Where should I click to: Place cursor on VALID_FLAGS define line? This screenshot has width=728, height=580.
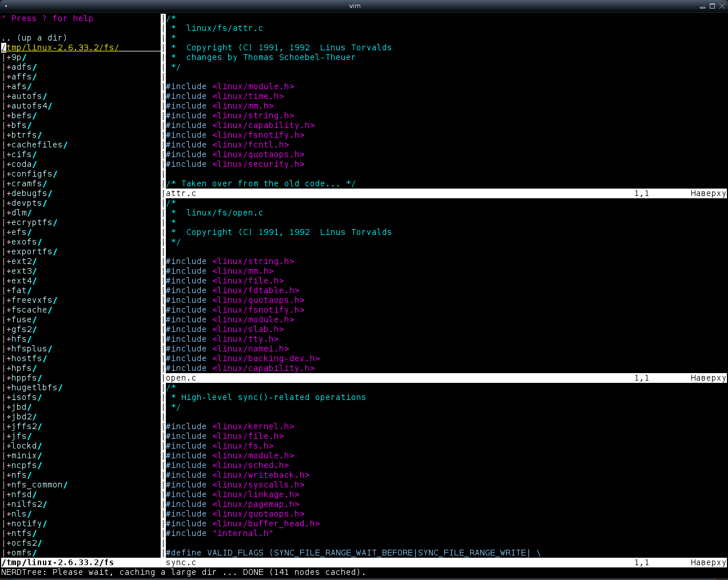(x=235, y=553)
